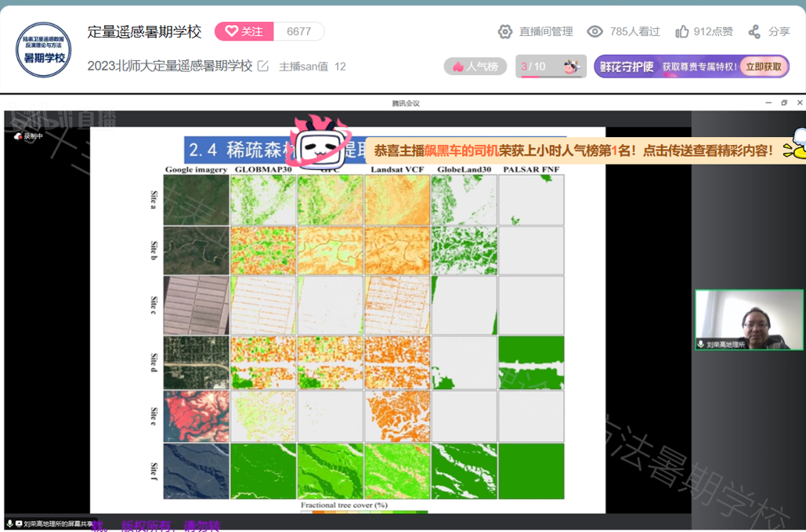The height and width of the screenshot is (532, 806).
Task: Like the stream via thumbs-up icon
Action: tap(682, 31)
